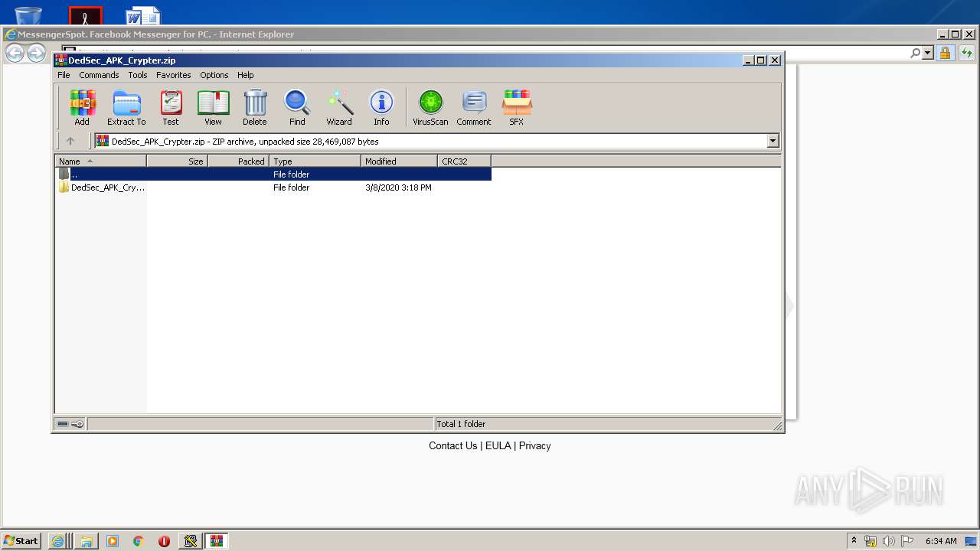Image resolution: width=980 pixels, height=551 pixels.
Task: Start VirusScan on the archive
Action: (x=430, y=107)
